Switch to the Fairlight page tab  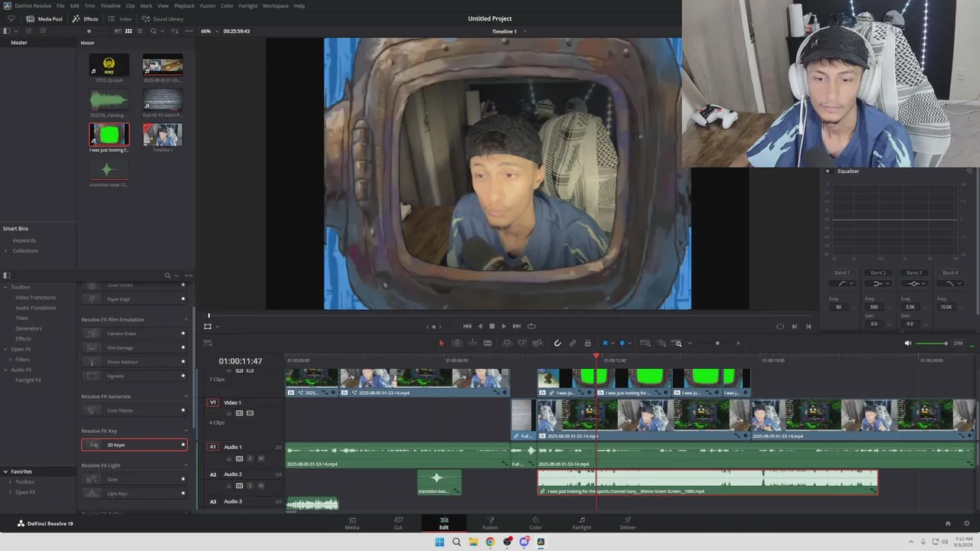pyautogui.click(x=582, y=523)
